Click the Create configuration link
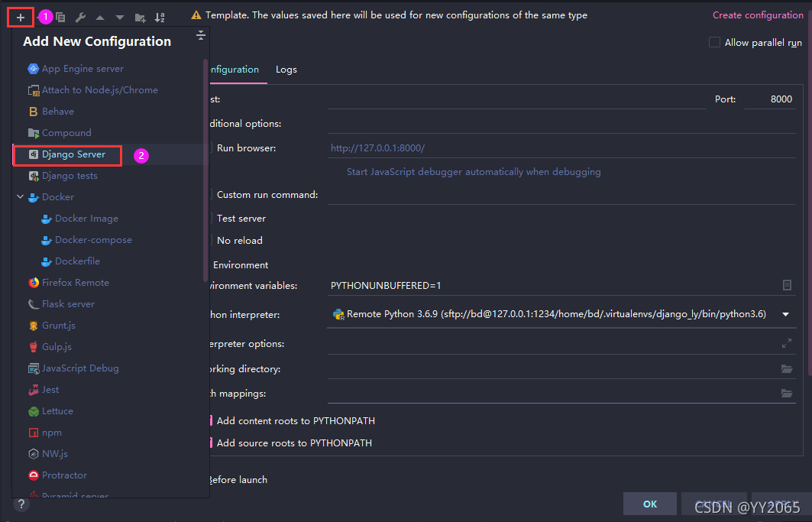This screenshot has width=812, height=522. (758, 15)
